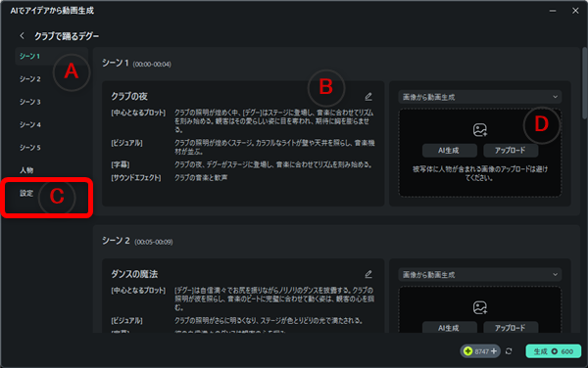Open the 人物 section in sidebar

click(x=26, y=170)
